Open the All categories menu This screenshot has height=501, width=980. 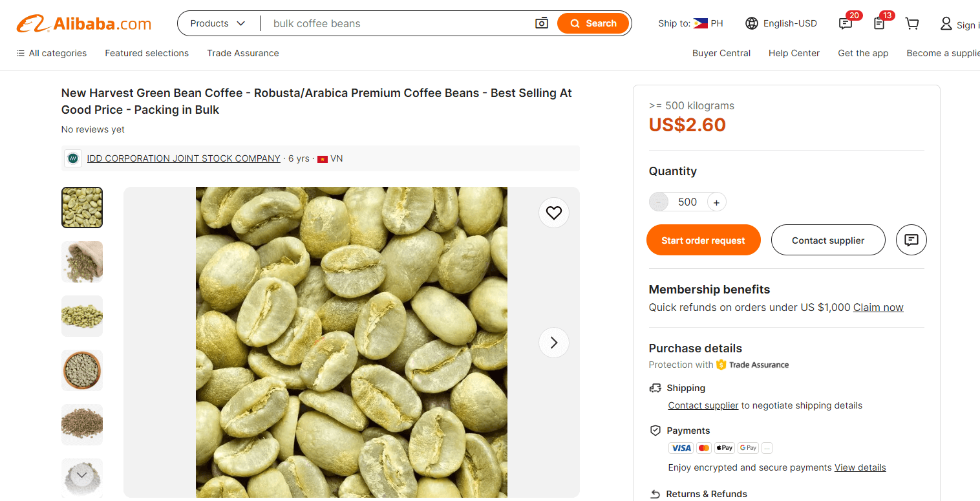[50, 53]
